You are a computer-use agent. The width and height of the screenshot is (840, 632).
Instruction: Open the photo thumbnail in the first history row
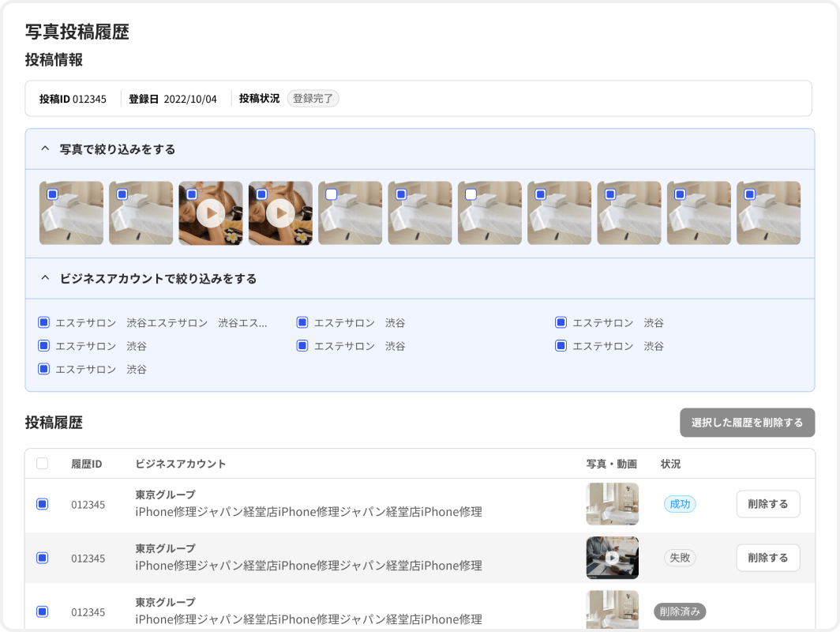pos(612,503)
